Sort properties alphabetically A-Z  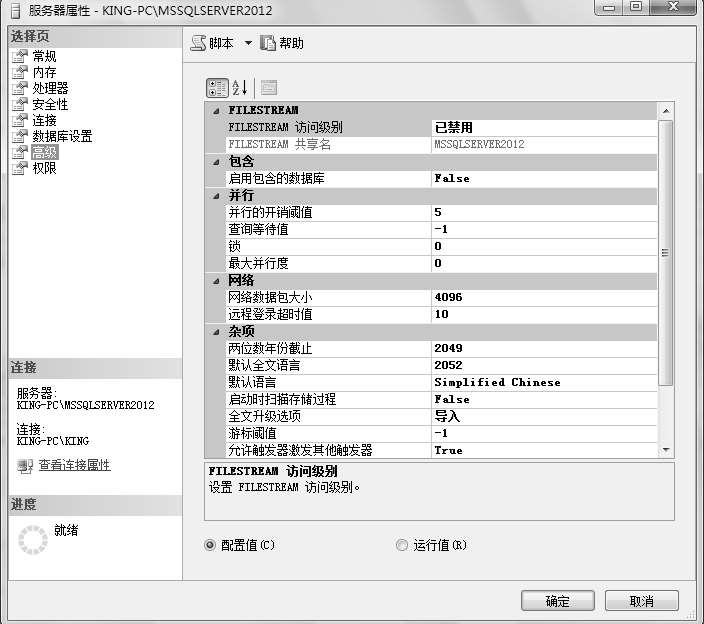(240, 88)
